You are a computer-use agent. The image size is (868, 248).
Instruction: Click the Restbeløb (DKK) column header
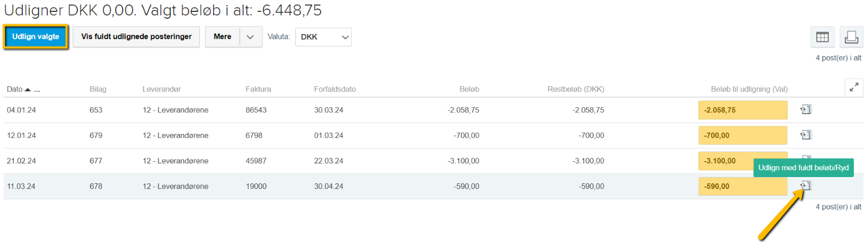coord(575,90)
